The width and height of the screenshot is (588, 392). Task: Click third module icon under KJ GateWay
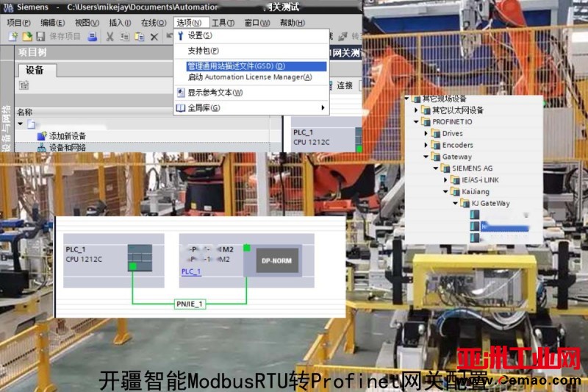point(475,238)
